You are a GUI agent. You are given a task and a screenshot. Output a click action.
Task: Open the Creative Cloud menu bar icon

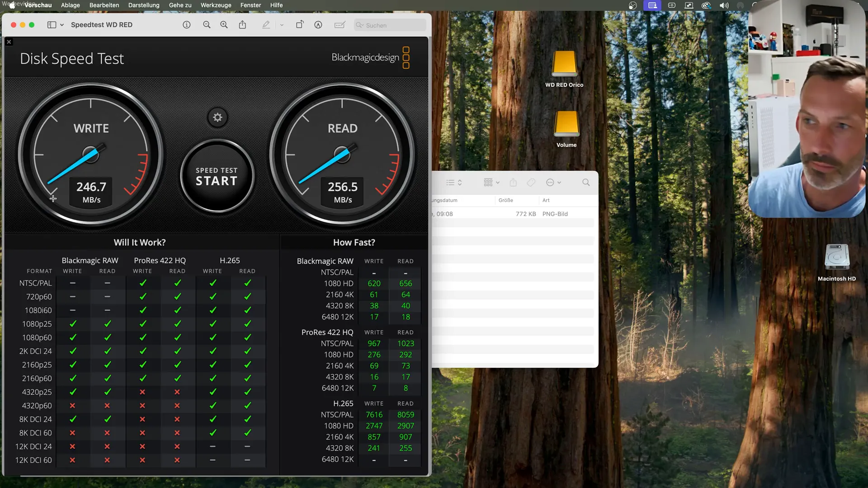706,5
